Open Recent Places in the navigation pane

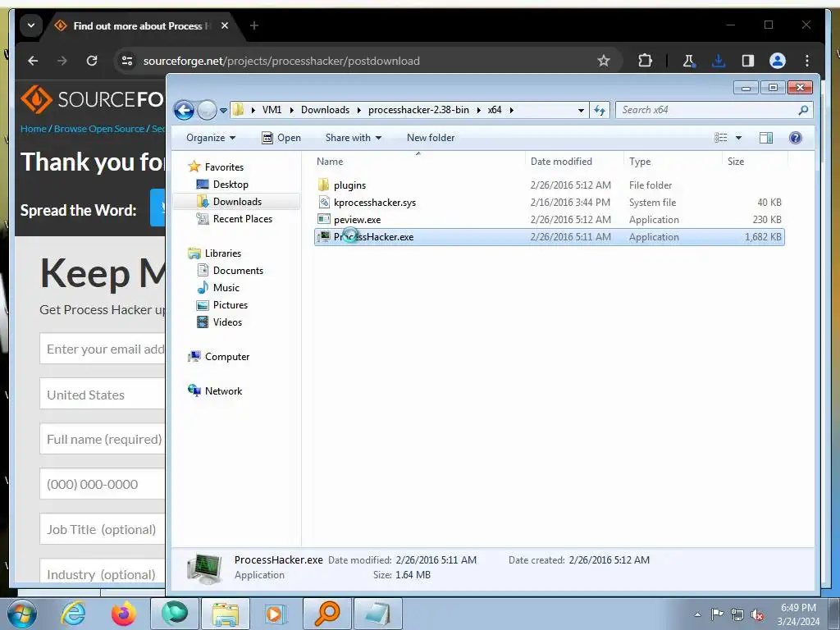pos(242,218)
